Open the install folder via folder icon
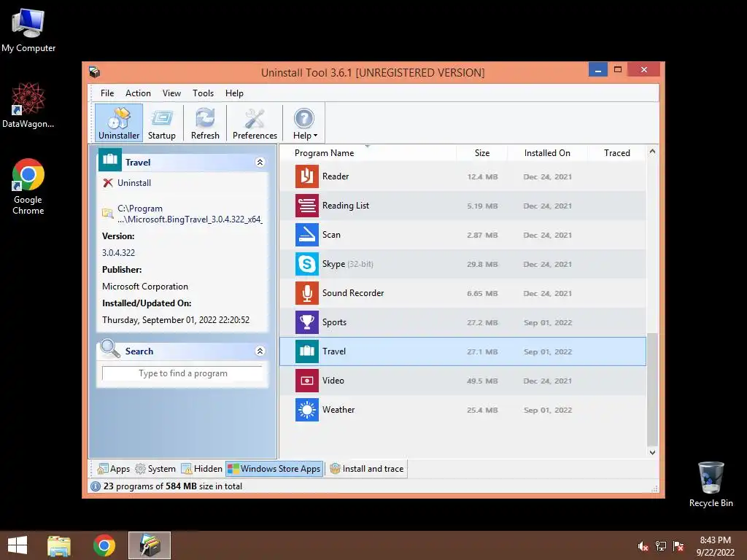 pyautogui.click(x=108, y=214)
